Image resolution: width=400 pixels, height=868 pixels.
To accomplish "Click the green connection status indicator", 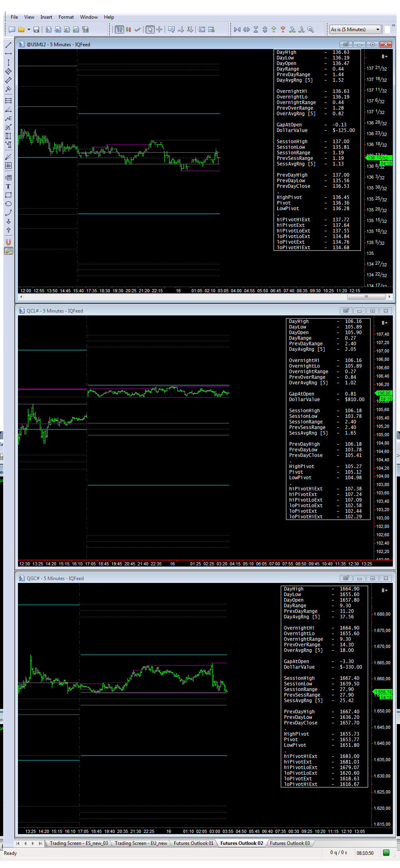I will click(386, 852).
